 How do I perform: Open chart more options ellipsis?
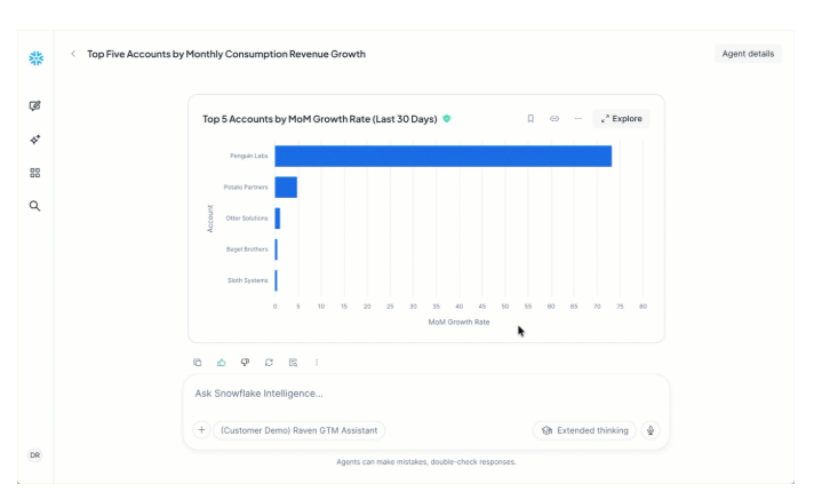(578, 119)
